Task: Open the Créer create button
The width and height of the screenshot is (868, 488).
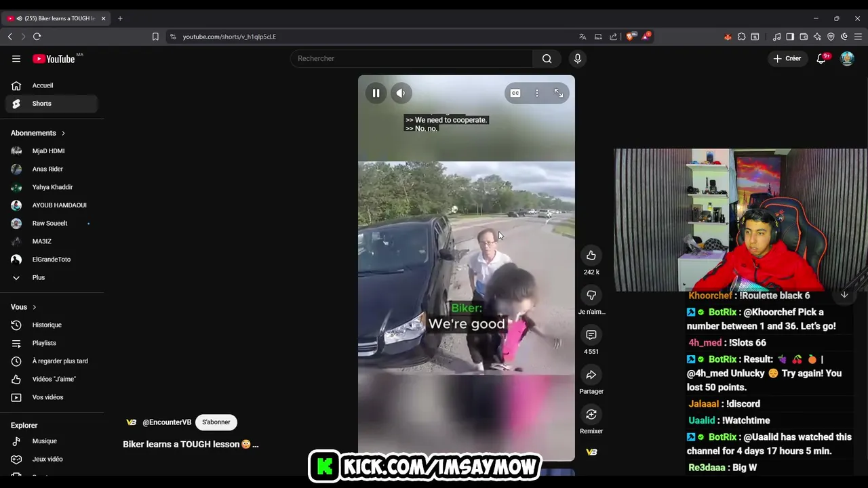Action: [x=787, y=58]
